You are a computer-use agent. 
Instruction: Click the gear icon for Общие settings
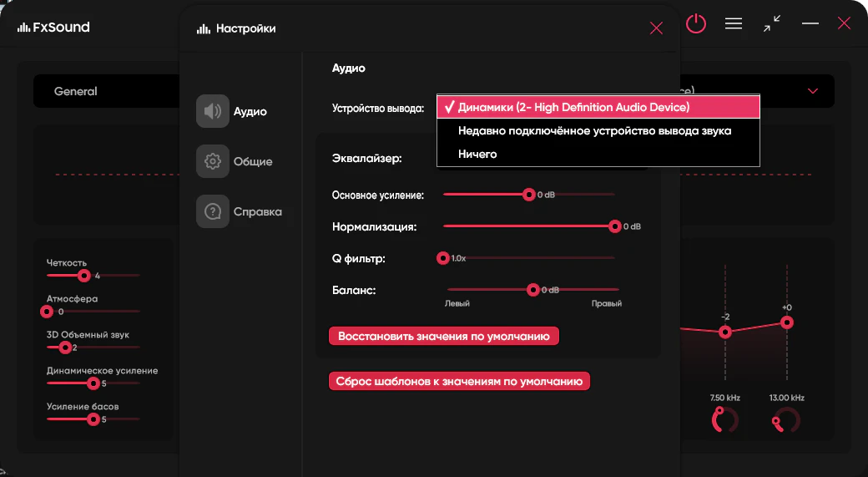[x=213, y=161]
